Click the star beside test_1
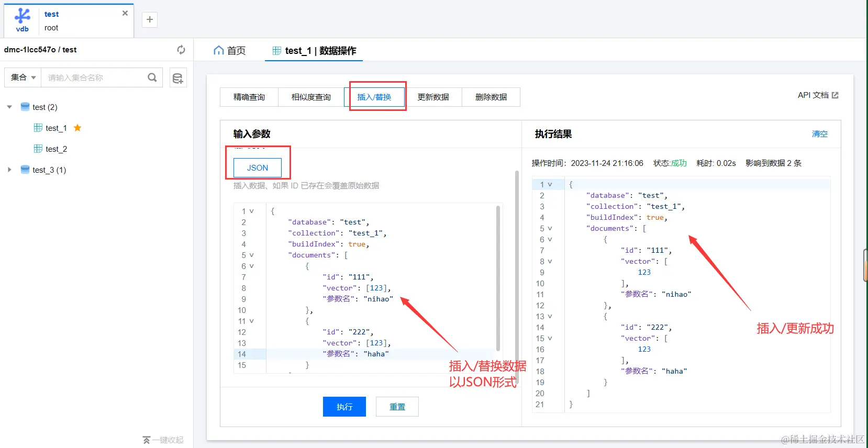 point(77,128)
